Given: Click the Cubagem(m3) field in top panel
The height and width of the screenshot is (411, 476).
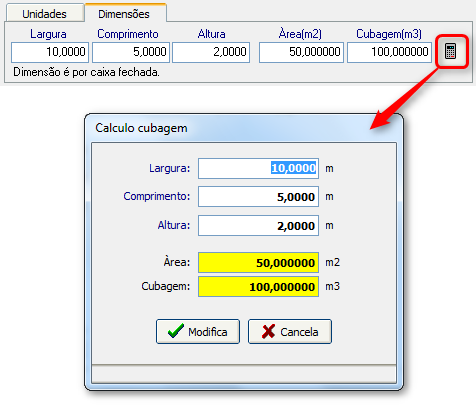Looking at the screenshot, I should coord(389,52).
